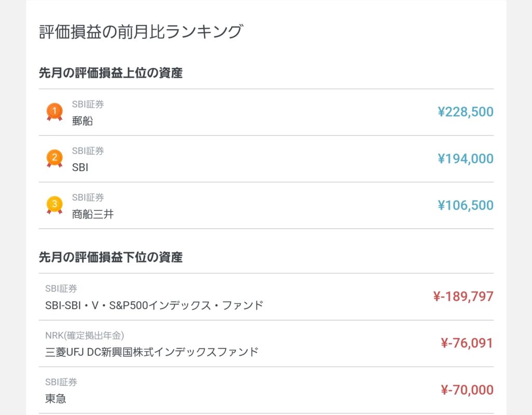Open 三菱UFJ DC新興国株式インデックスファンド entry
532x415 pixels.
pos(152,352)
